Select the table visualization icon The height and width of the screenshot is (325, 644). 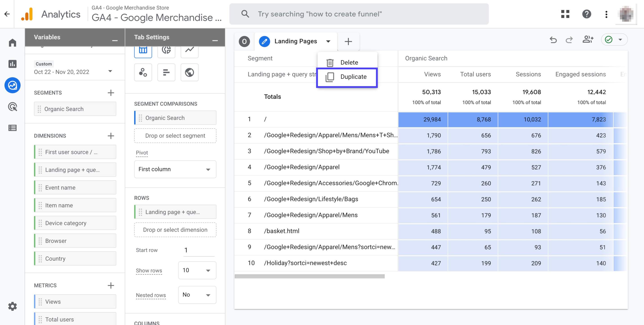click(x=143, y=52)
